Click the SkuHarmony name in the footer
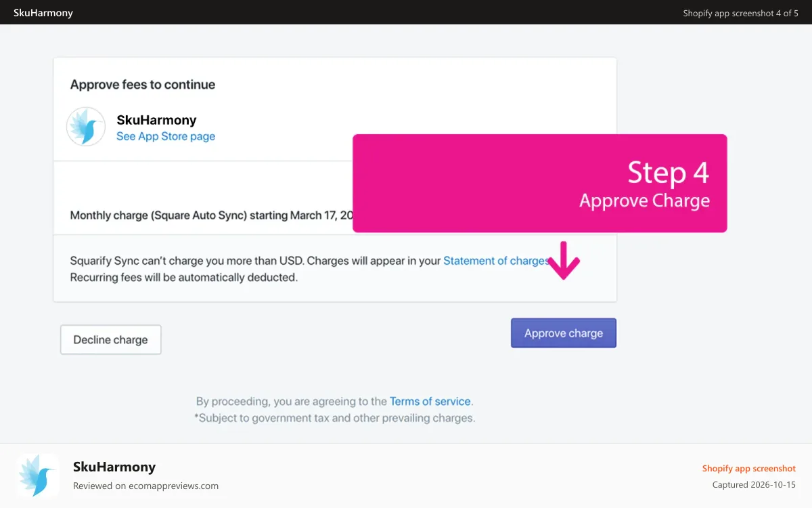The width and height of the screenshot is (812, 508). (x=114, y=467)
